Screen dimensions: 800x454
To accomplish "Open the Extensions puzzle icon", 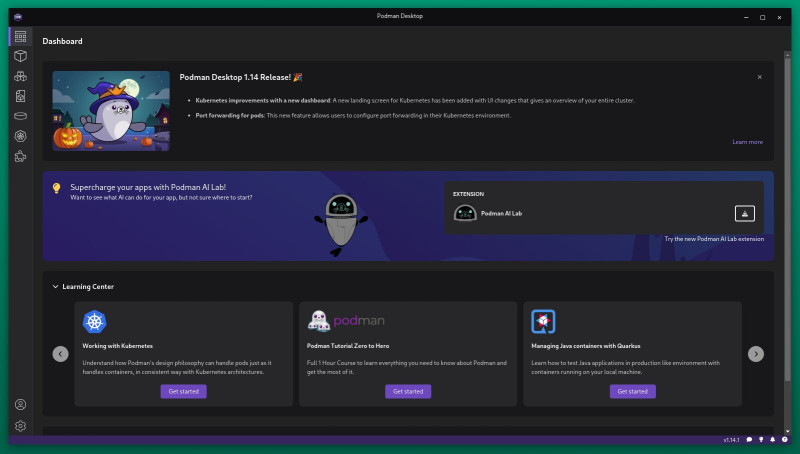I will [20, 156].
